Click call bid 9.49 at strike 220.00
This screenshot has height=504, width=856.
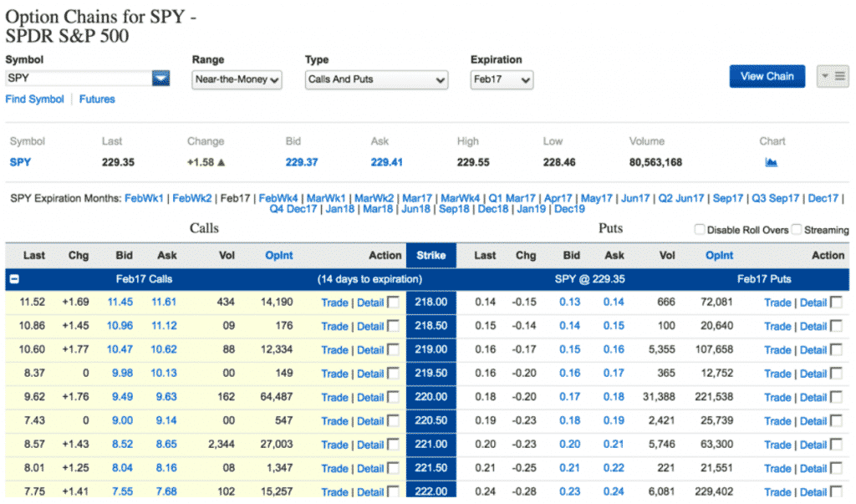[122, 397]
